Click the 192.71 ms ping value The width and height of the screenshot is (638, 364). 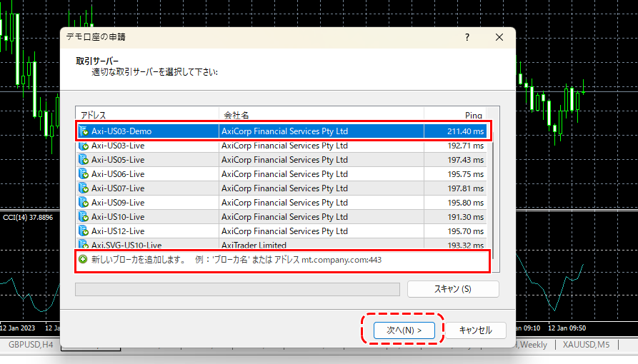[466, 146]
